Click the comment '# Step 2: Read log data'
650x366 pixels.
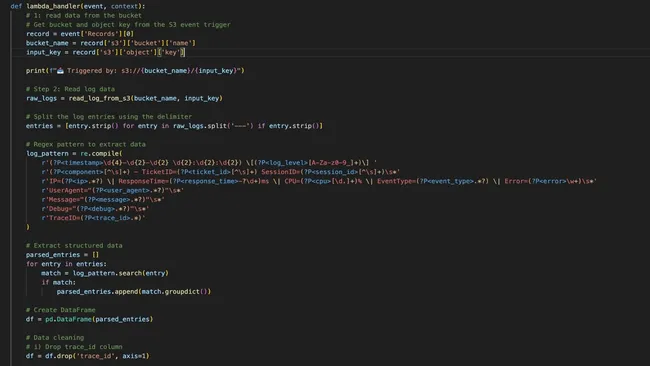point(70,89)
